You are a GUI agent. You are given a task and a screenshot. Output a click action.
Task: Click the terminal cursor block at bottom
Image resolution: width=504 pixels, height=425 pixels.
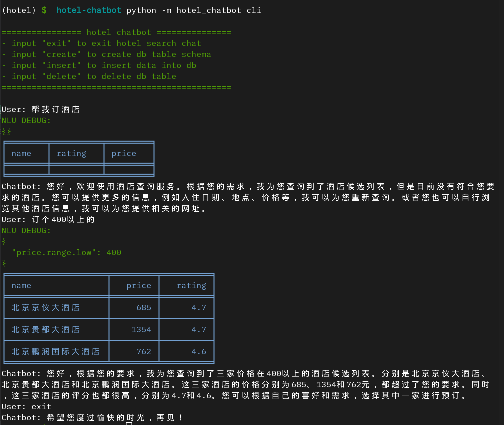point(129,423)
